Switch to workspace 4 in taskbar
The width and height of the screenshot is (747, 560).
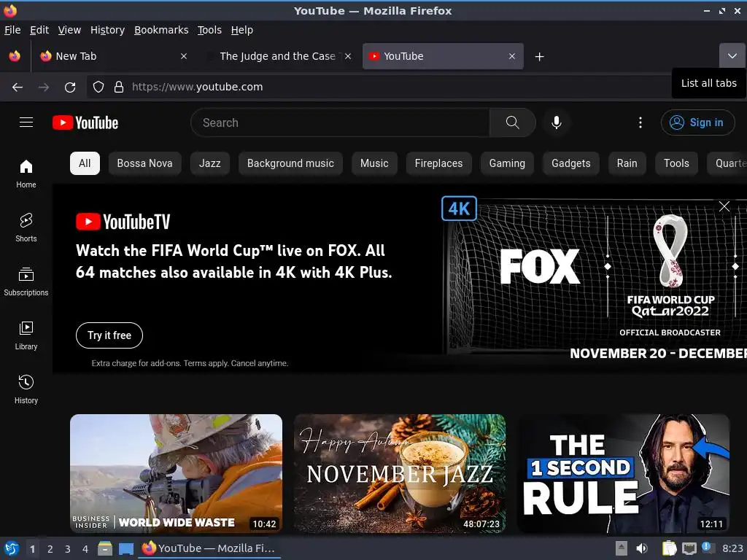pos(85,549)
